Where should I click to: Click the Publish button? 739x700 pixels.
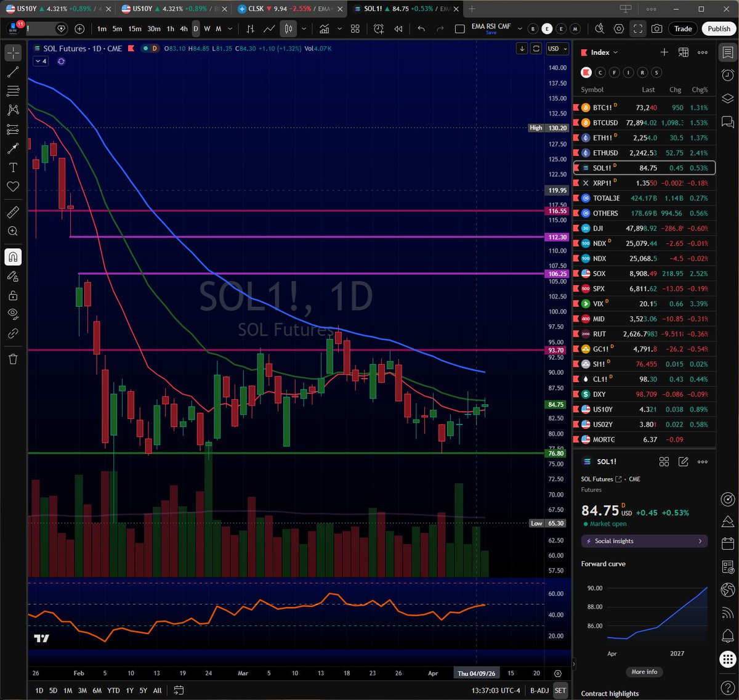[719, 29]
